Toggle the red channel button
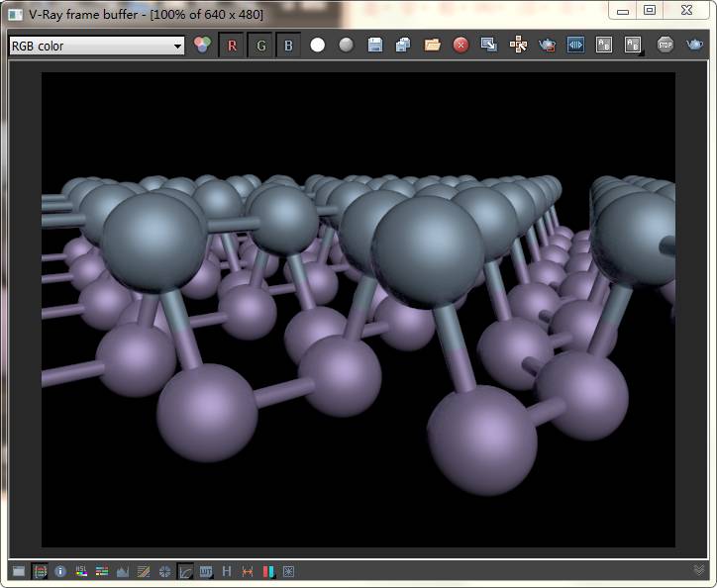The height and width of the screenshot is (588, 717). pyautogui.click(x=232, y=46)
